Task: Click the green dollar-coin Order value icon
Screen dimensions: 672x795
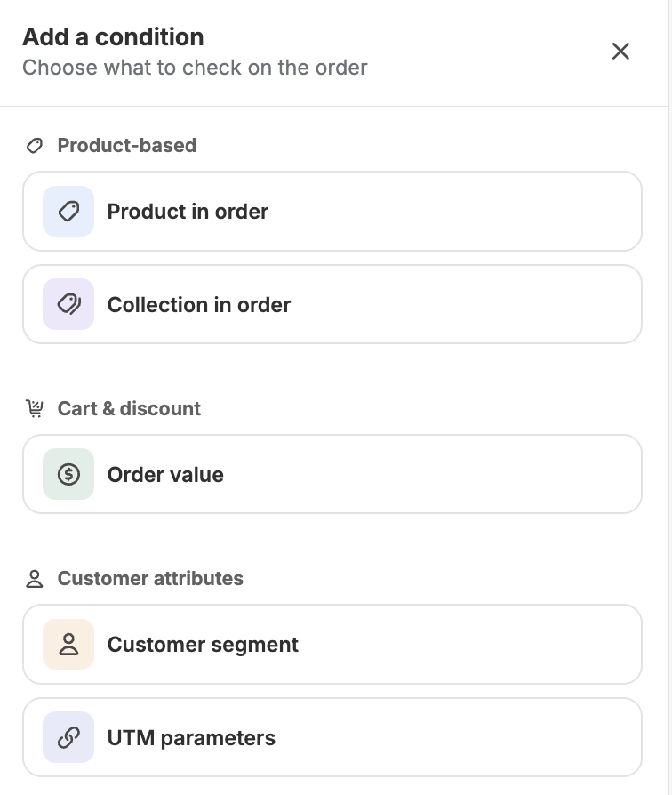Action: [68, 474]
